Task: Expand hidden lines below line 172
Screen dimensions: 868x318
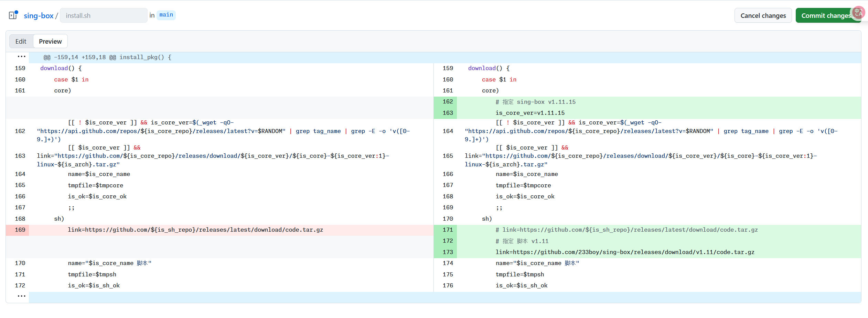Action: pyautogui.click(x=21, y=297)
